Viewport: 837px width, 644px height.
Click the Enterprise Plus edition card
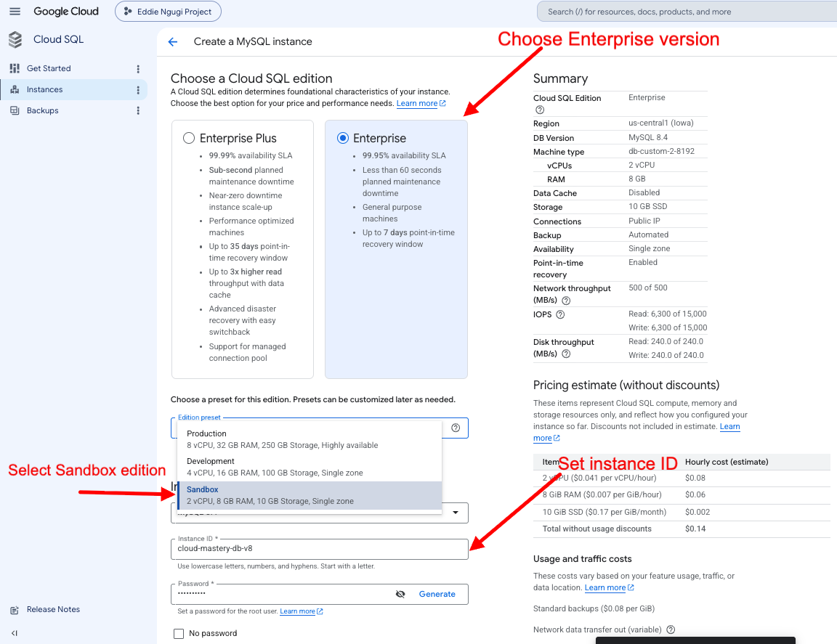pyautogui.click(x=243, y=249)
